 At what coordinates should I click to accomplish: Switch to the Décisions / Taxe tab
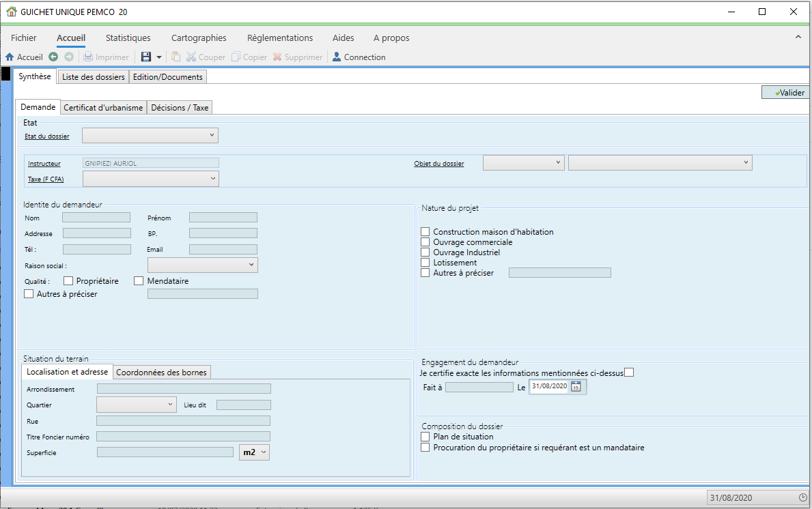click(x=180, y=108)
